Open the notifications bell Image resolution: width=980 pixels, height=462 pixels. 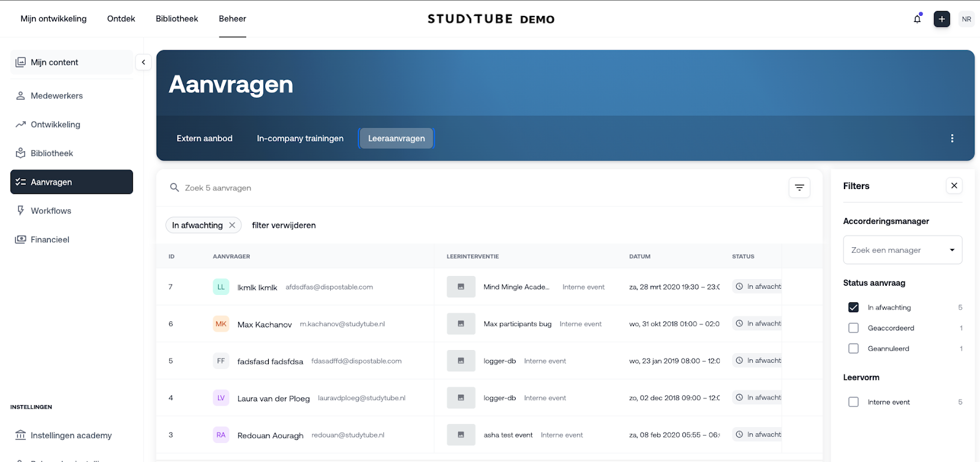tap(917, 19)
